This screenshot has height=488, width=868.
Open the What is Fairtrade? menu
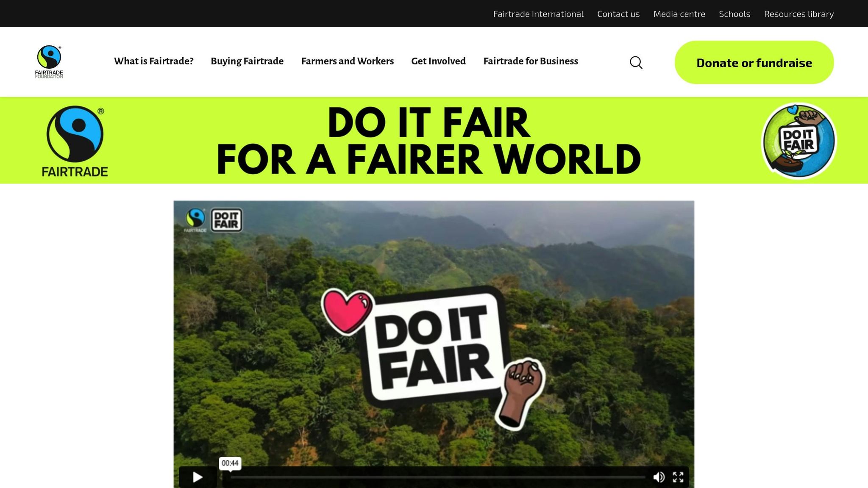coord(154,61)
